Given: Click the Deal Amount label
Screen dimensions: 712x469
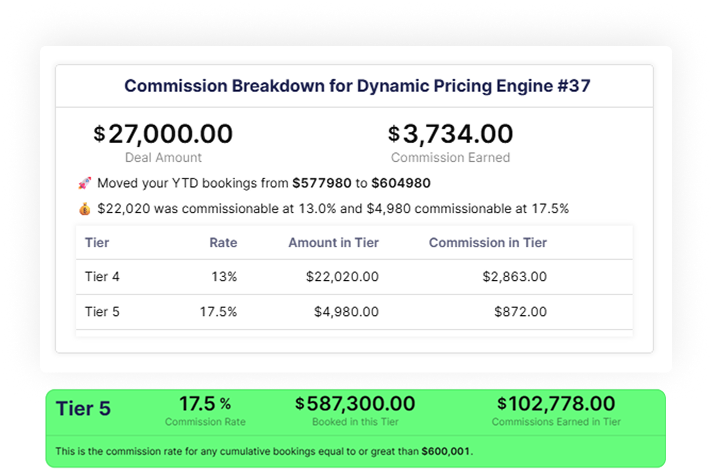Looking at the screenshot, I should (x=163, y=158).
